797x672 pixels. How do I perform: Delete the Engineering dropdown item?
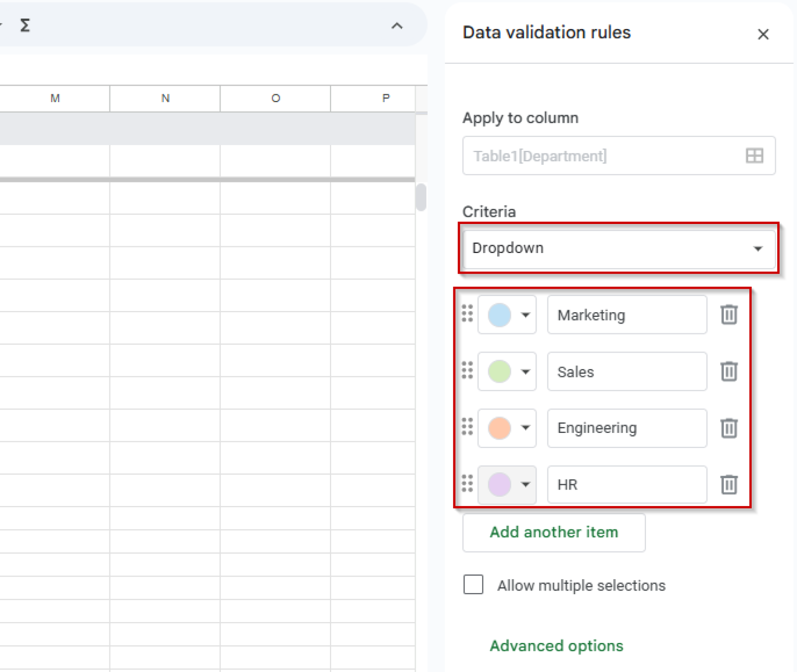click(x=729, y=428)
